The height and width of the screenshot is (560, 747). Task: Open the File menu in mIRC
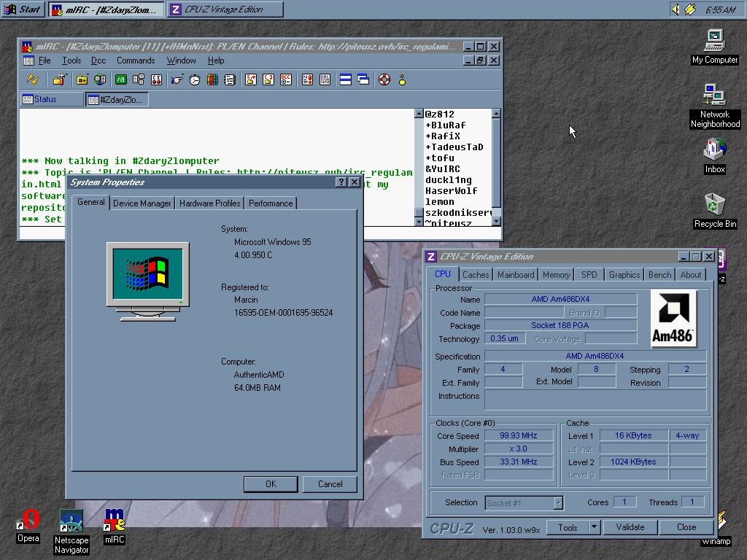[x=44, y=61]
